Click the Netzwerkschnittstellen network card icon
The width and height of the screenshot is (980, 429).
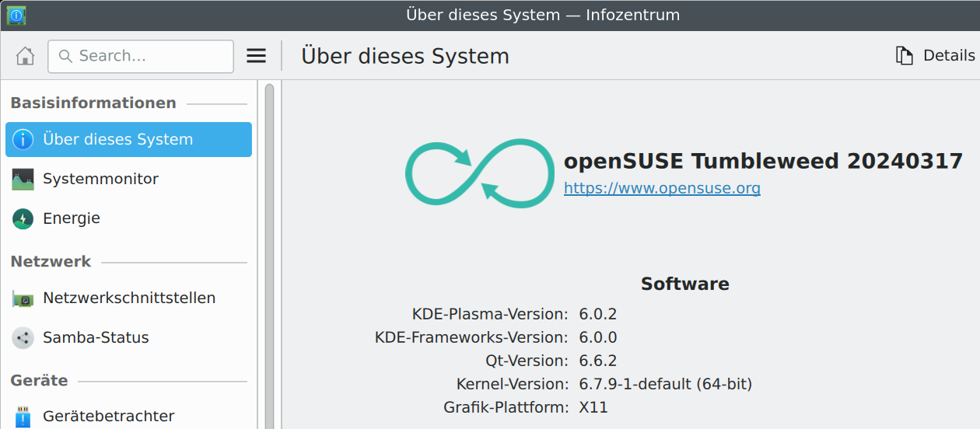23,298
